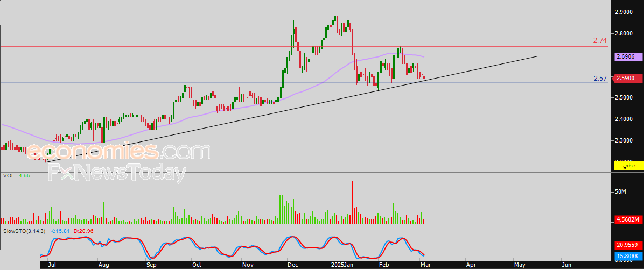This screenshot has width=644, height=270.
Task: Select the red 20.9559 stochastic tag
Action: pos(627,245)
